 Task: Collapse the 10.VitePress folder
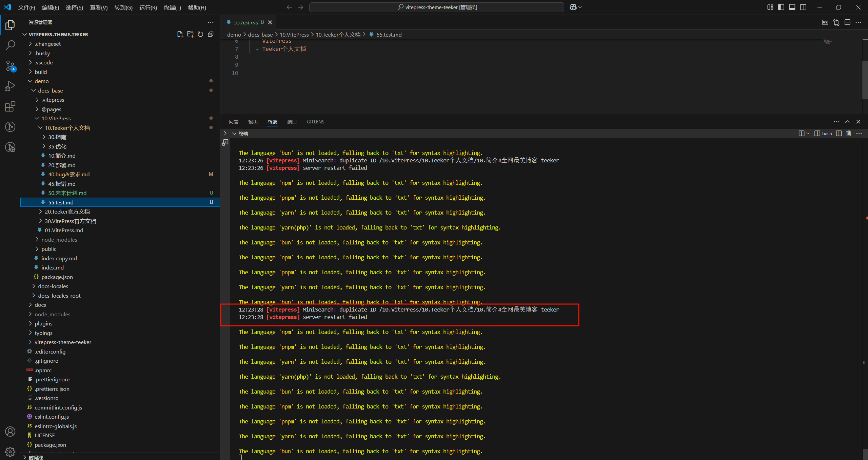[37, 118]
